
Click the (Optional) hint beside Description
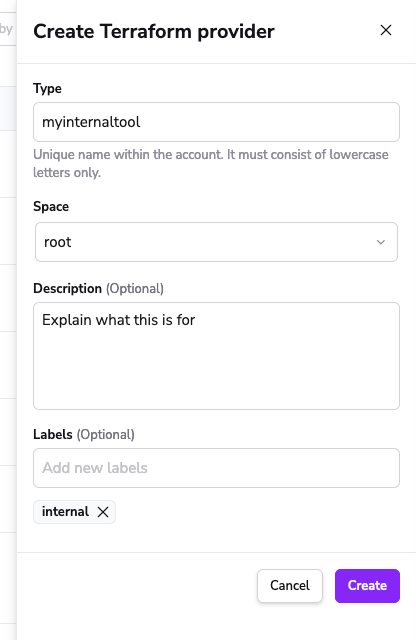[x=135, y=289]
